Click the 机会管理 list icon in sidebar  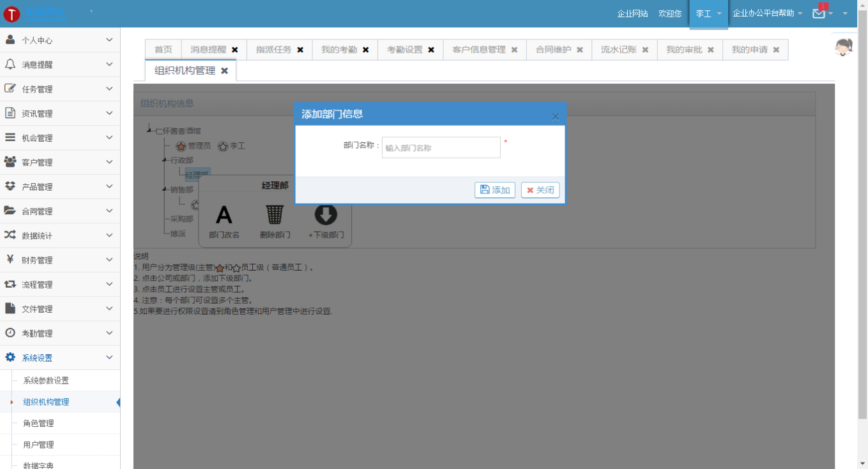click(10, 137)
